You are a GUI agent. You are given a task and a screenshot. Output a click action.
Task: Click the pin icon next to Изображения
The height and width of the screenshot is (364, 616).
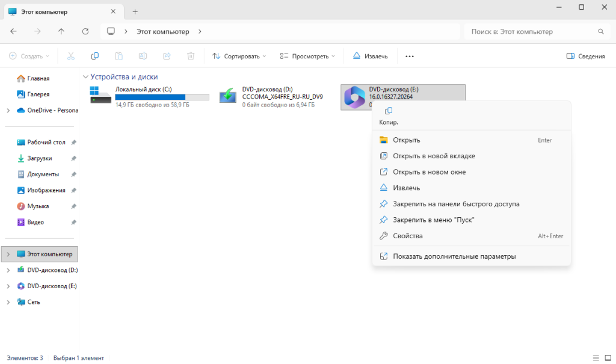pyautogui.click(x=73, y=190)
